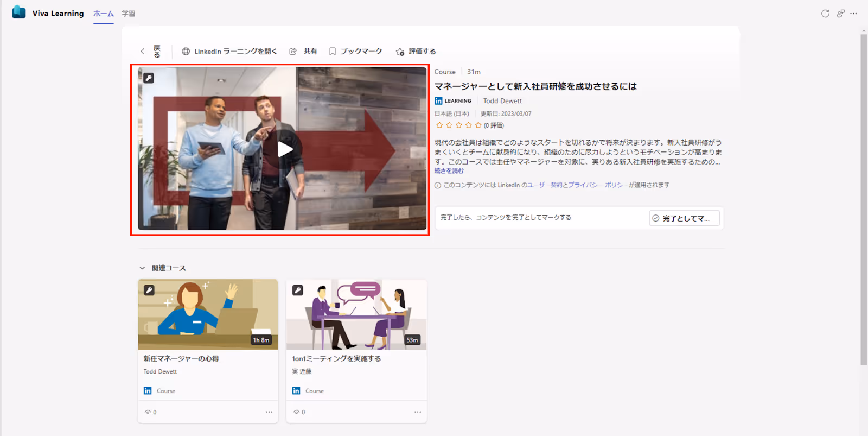Click the 更新日: 2023/03/07 text
The height and width of the screenshot is (436, 868).
tap(506, 114)
